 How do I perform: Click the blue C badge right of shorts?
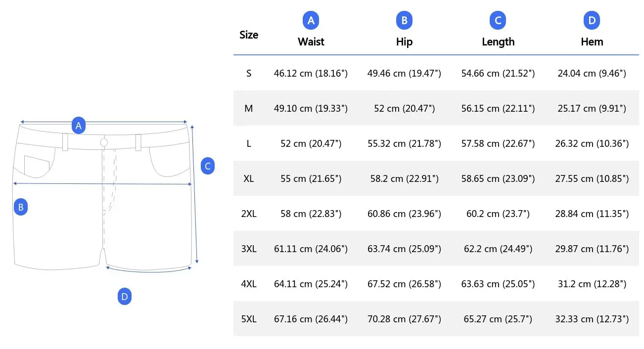click(208, 166)
